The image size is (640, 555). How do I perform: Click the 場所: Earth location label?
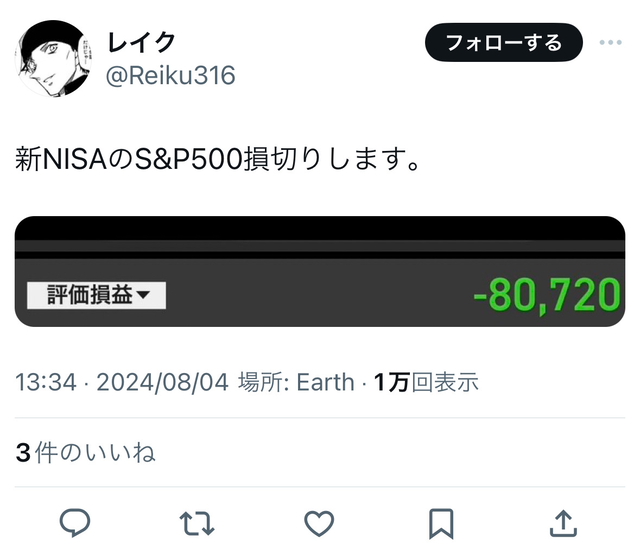[x=296, y=382]
